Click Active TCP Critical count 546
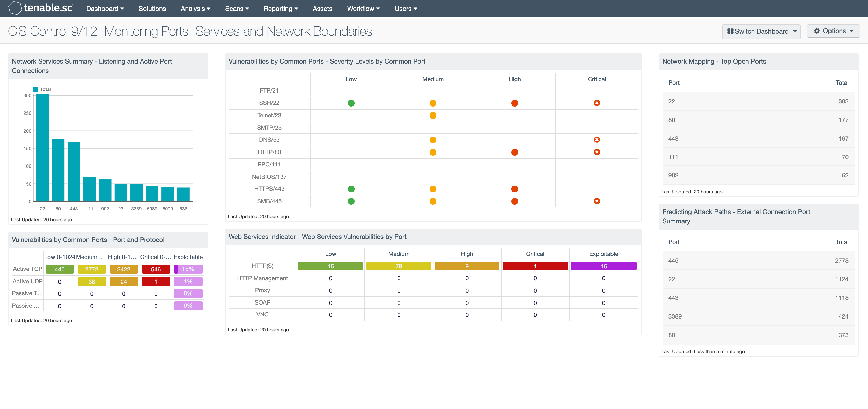 click(x=156, y=269)
